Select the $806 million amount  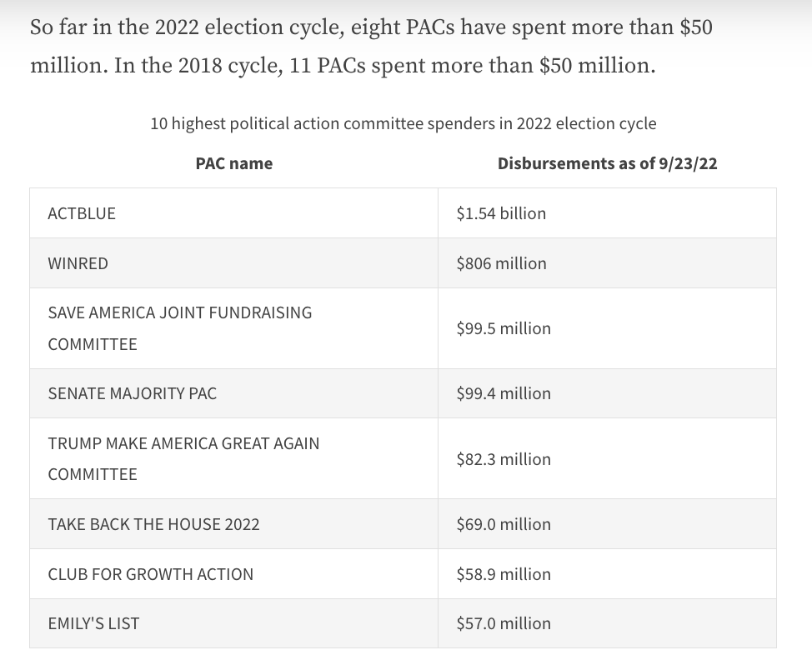point(501,263)
